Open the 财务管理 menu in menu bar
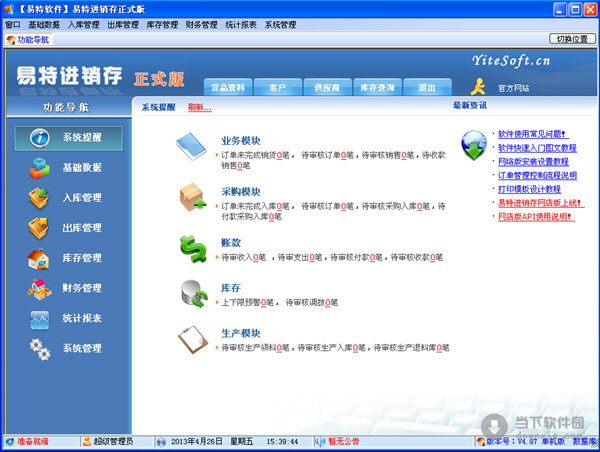 pyautogui.click(x=202, y=25)
